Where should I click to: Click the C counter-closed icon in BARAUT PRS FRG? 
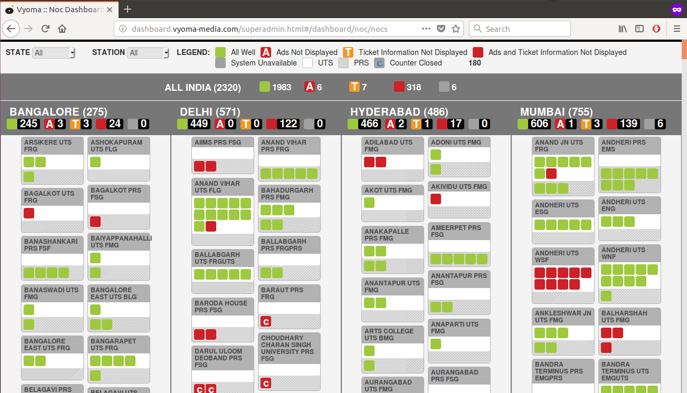266,322
